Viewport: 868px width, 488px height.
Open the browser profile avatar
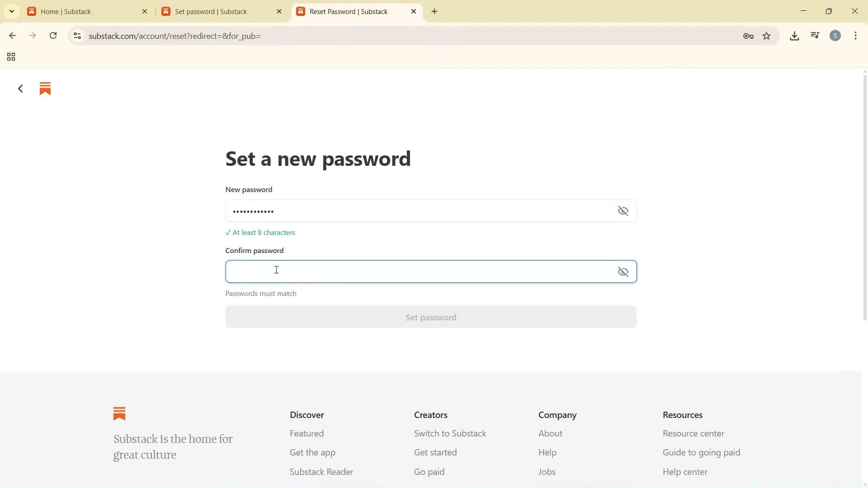tap(835, 35)
